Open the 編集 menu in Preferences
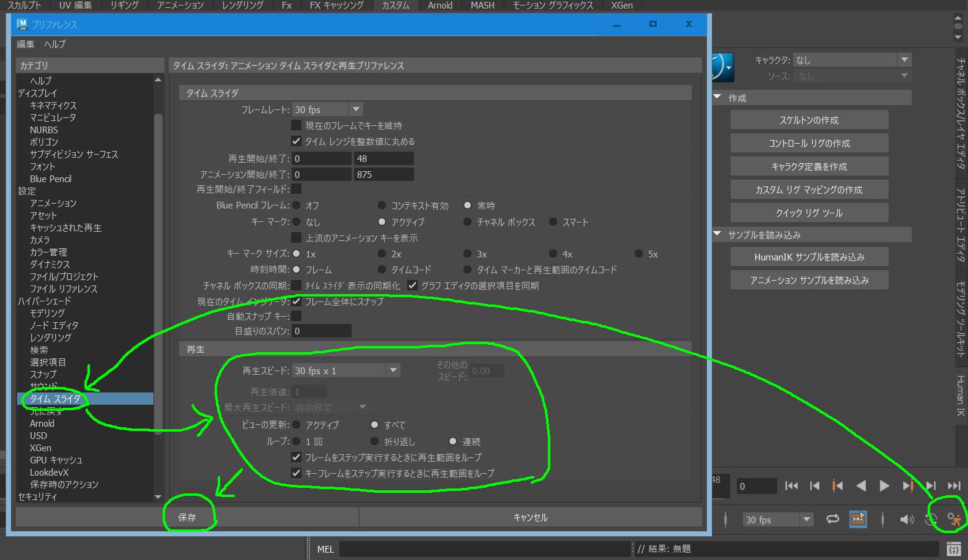 (x=26, y=44)
